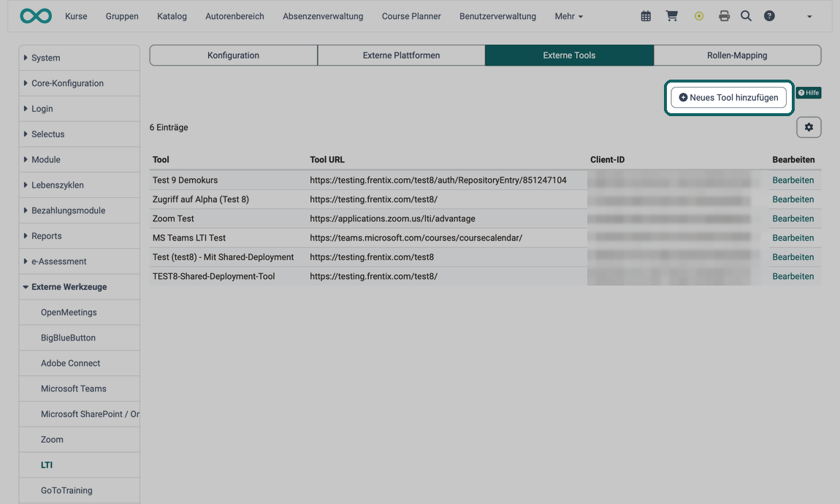Open Absenzenverwaltung in the top navigation
Screen dimensions: 840x504
tap(323, 17)
